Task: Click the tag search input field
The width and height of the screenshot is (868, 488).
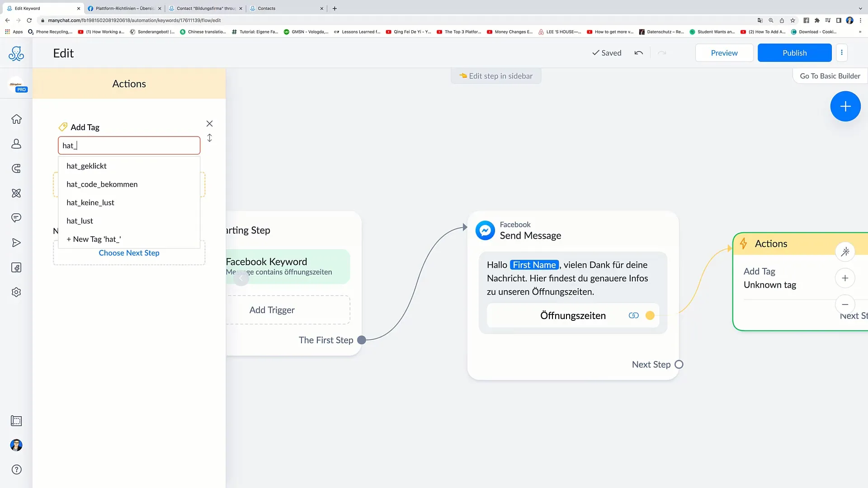Action: pos(129,145)
